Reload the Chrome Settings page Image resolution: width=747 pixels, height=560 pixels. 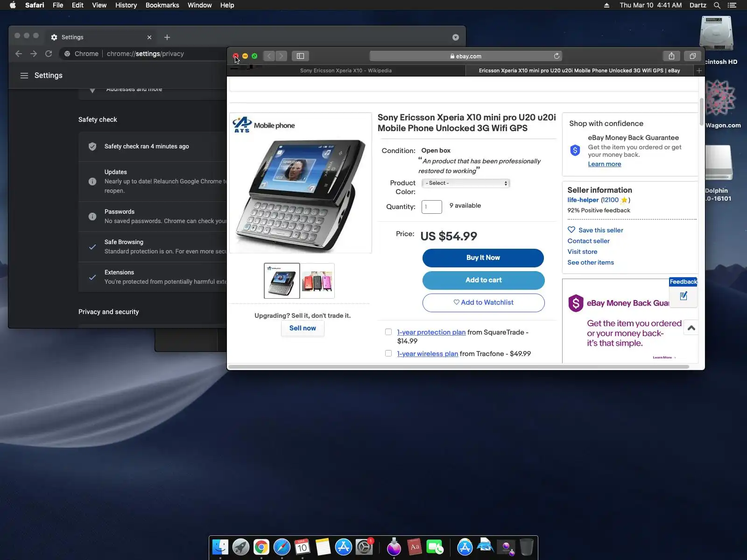[49, 54]
